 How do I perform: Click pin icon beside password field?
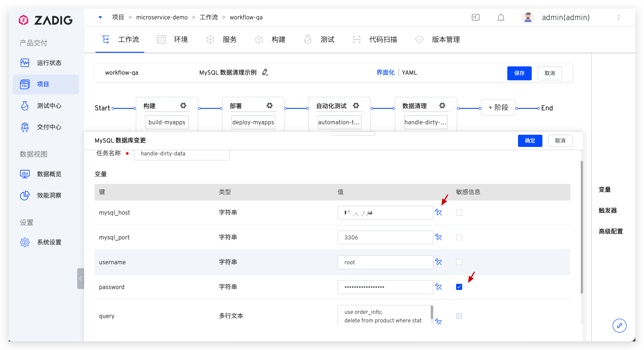coord(438,287)
